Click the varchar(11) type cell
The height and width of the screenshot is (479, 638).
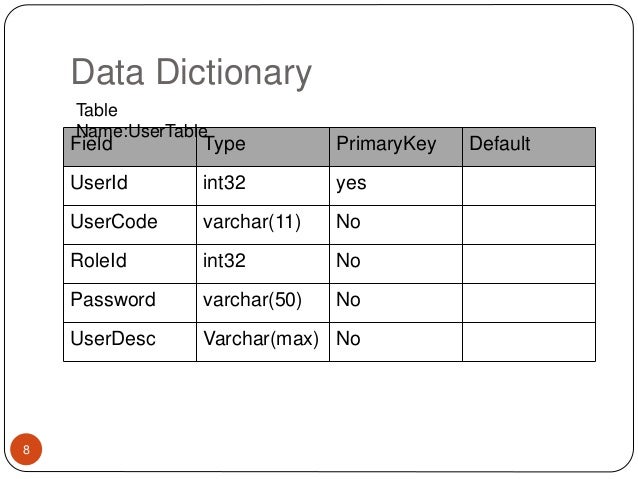coord(263,225)
